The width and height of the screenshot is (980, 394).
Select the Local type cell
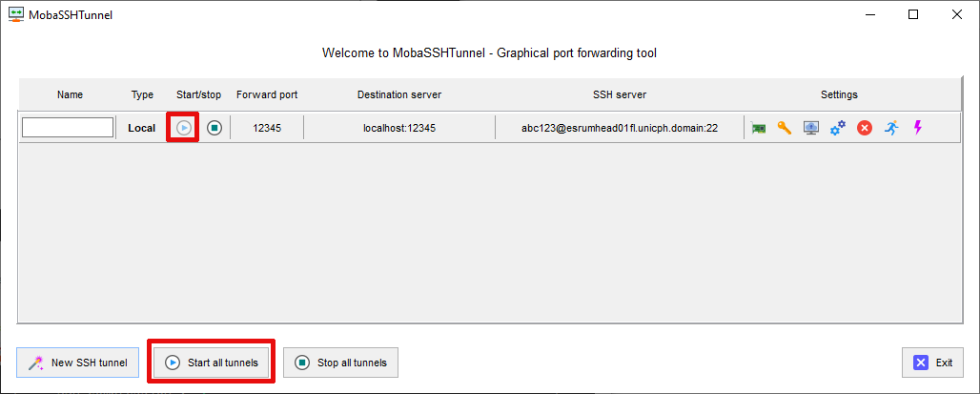[x=142, y=128]
